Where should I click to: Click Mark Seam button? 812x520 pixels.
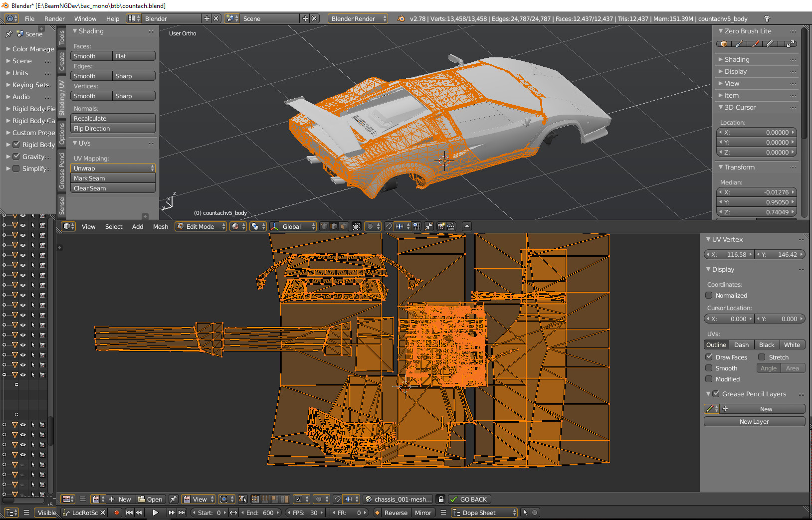pyautogui.click(x=113, y=178)
